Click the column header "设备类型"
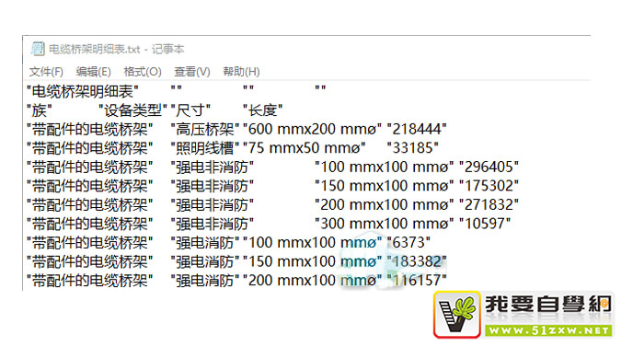Screen dimensions: 644x358 132,110
